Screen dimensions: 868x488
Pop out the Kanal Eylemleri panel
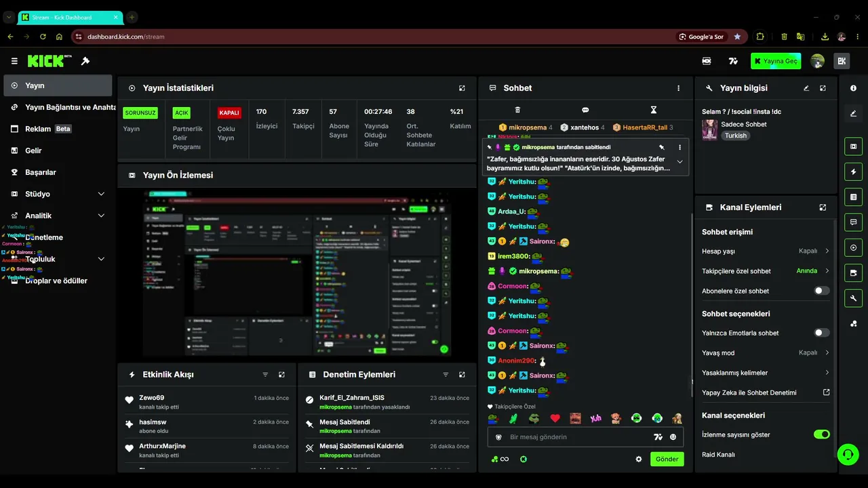823,207
